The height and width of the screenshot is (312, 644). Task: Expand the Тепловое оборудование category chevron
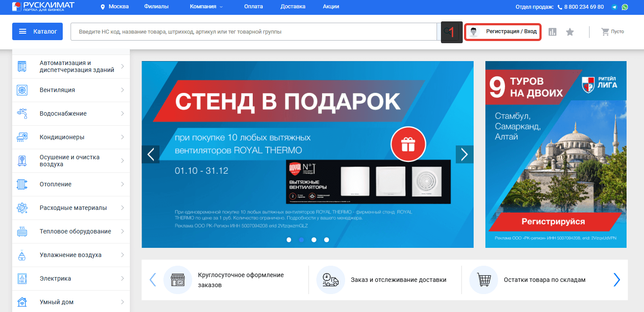coord(122,231)
